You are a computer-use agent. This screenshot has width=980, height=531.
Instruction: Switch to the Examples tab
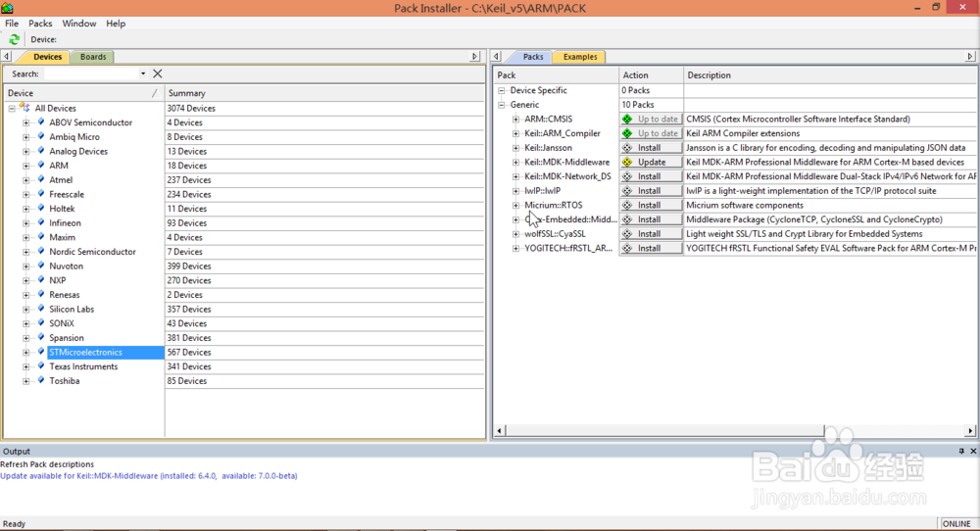tap(580, 57)
